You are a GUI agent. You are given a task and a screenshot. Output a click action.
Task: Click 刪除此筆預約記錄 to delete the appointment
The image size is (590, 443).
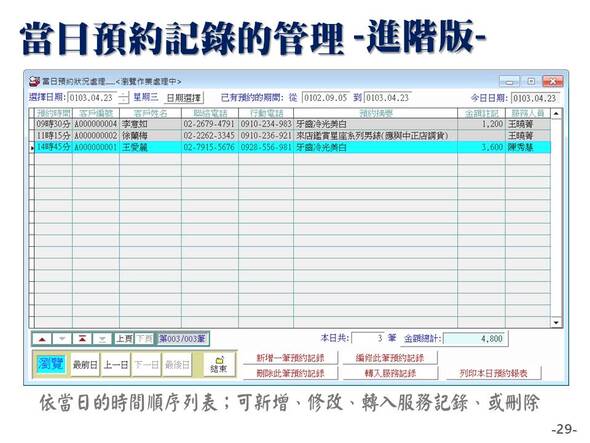[290, 373]
